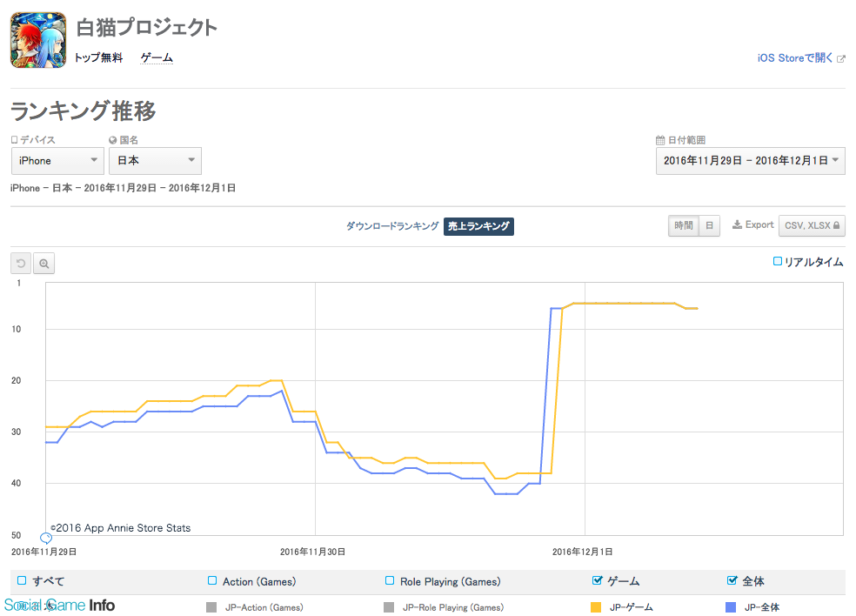This screenshot has height=616, width=856.
Task: Click the CSV, XLSX button
Action: [x=812, y=225]
